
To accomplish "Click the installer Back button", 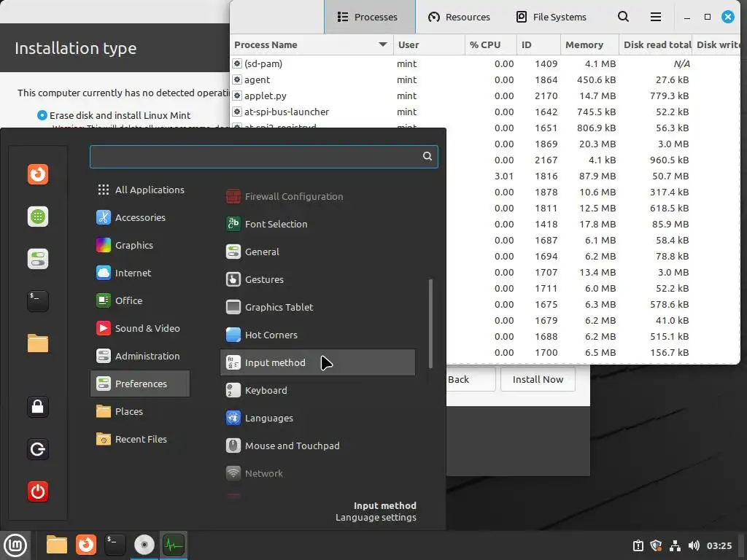I will point(471,379).
